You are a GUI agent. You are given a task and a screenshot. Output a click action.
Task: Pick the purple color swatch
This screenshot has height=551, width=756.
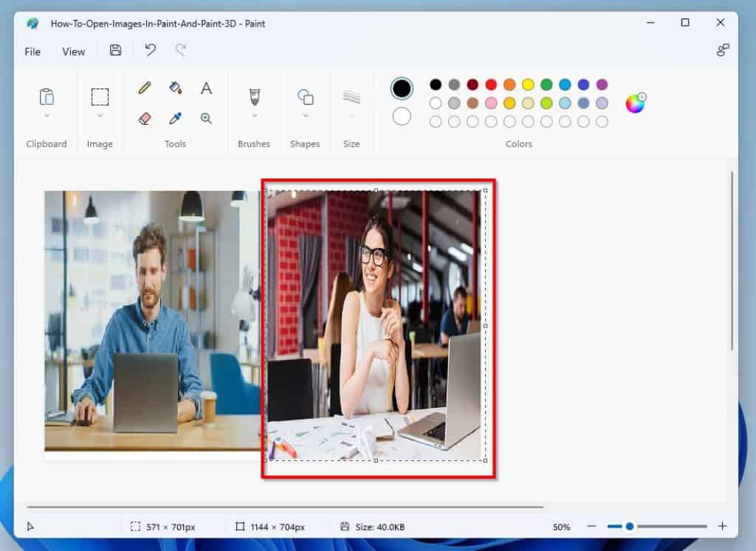pos(602,85)
